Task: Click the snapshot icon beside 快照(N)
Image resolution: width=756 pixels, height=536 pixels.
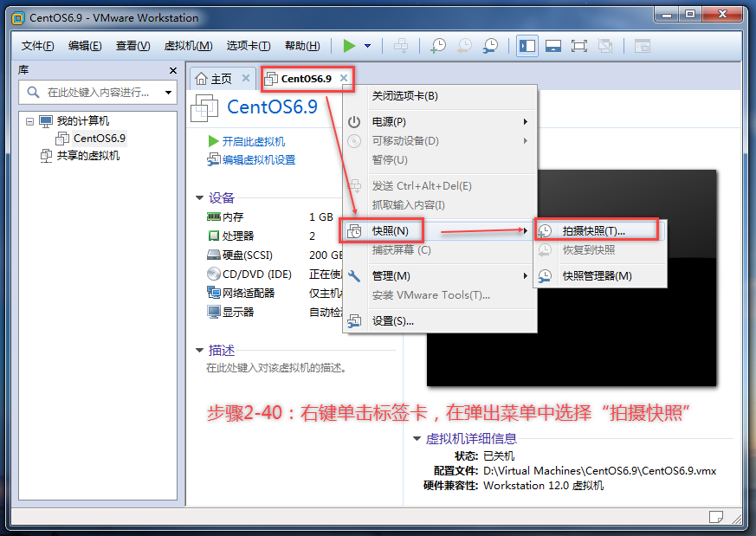Action: 354,231
